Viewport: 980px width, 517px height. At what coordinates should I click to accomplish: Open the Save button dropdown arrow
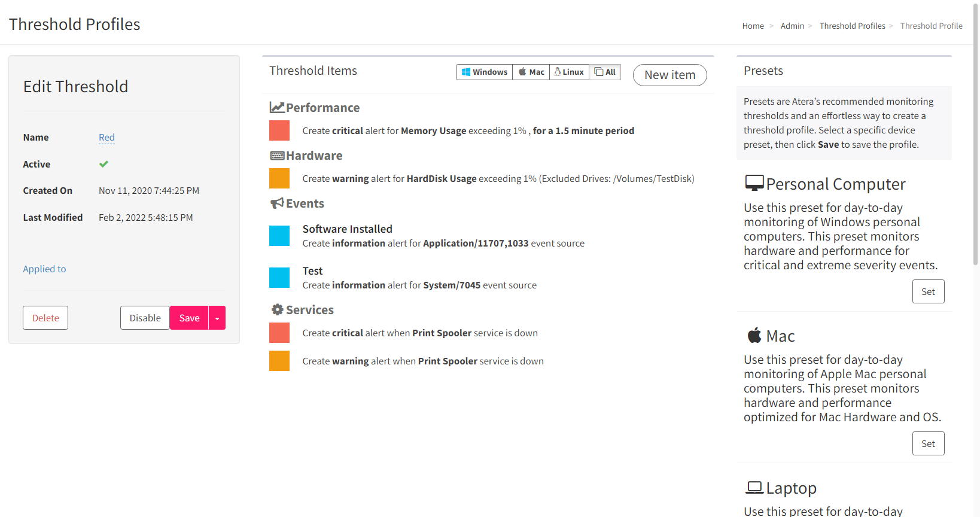coord(217,318)
